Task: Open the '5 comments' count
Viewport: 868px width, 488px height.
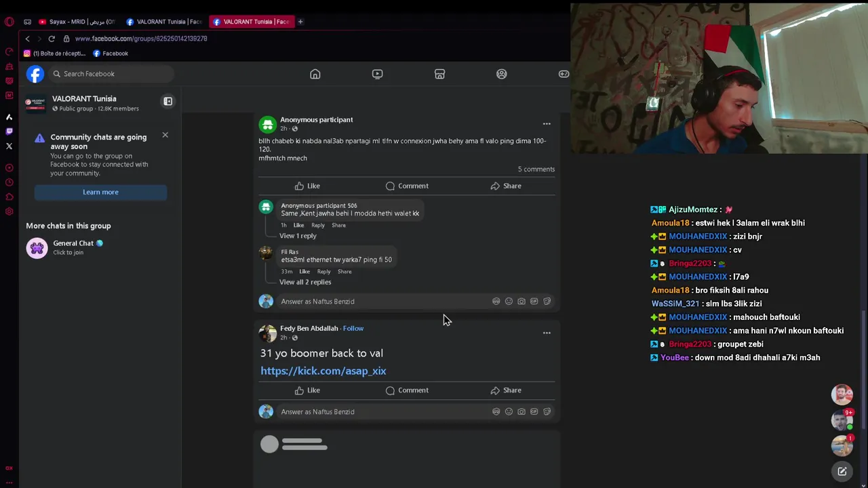Action: pyautogui.click(x=536, y=169)
